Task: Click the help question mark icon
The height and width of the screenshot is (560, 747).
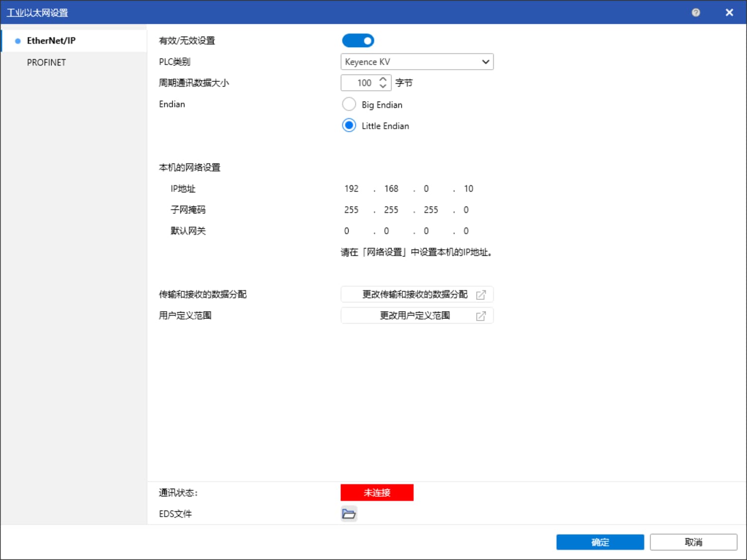Action: click(695, 13)
